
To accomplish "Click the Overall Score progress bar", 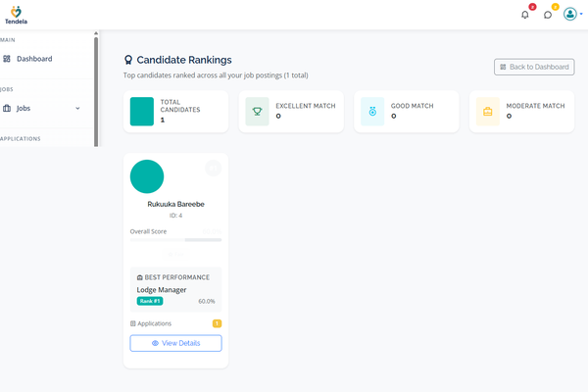I will [x=175, y=239].
